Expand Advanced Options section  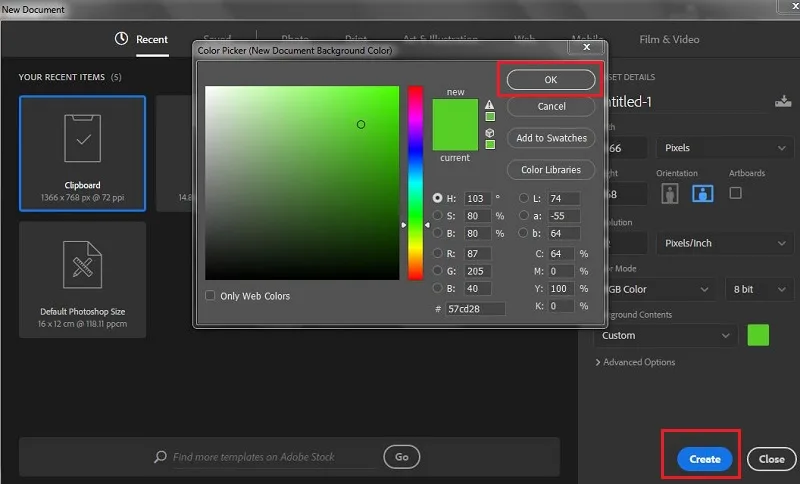tap(635, 362)
